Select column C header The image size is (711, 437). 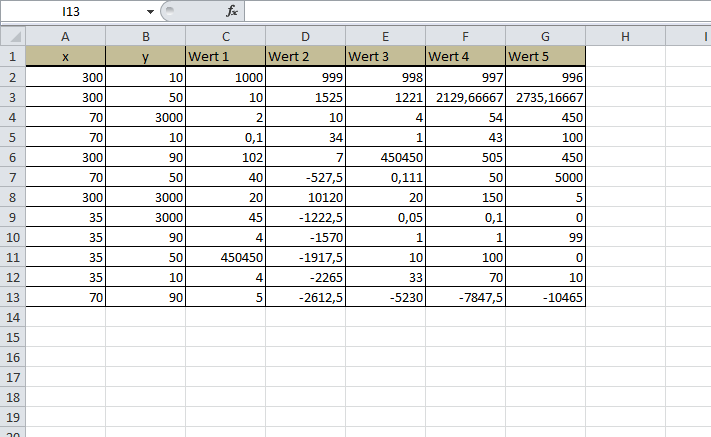225,36
